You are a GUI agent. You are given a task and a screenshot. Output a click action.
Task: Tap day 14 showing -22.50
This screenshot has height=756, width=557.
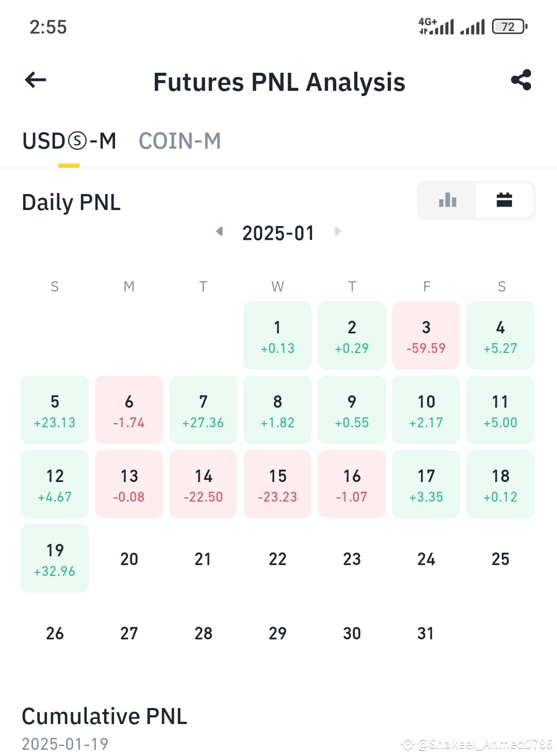203,484
